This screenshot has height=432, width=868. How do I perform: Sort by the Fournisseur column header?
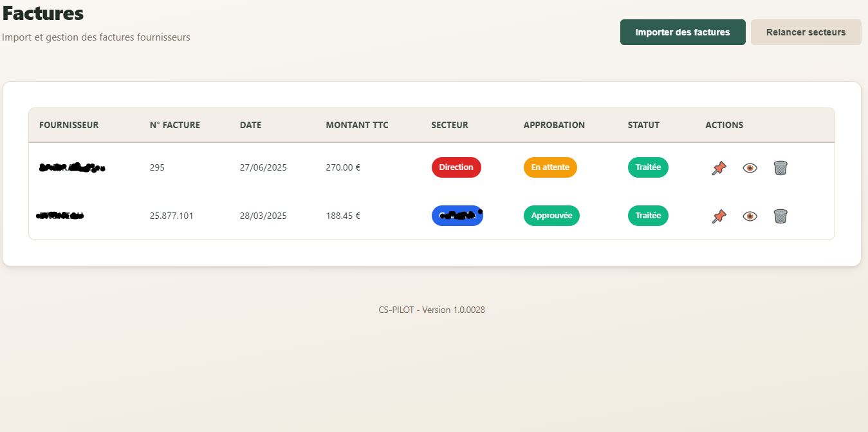pyautogui.click(x=69, y=125)
